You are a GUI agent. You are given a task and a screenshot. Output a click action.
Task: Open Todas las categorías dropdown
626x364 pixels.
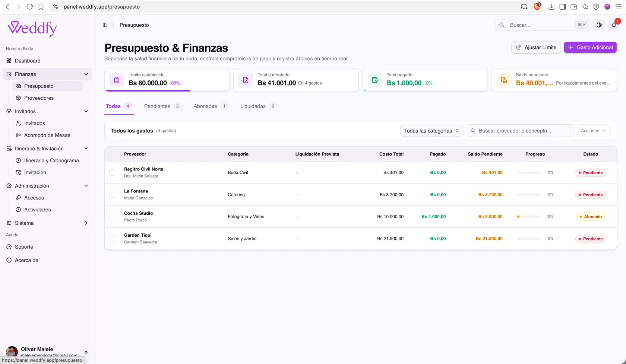point(432,131)
